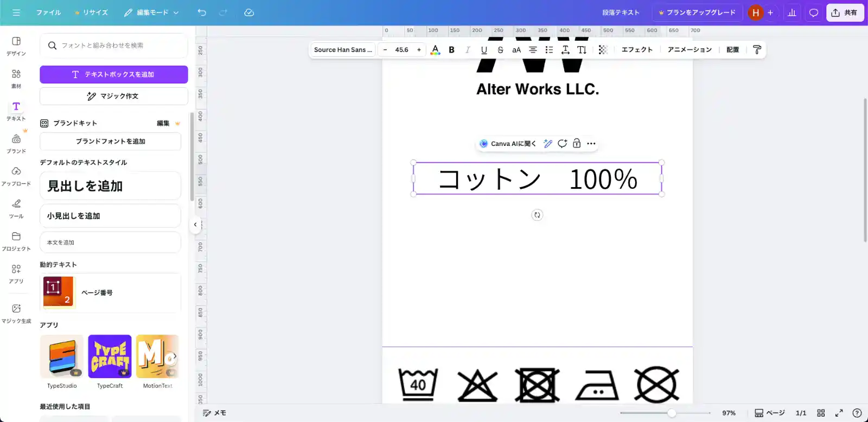This screenshot has width=868, height=422.
Task: Click the undo arrow
Action: pyautogui.click(x=202, y=12)
